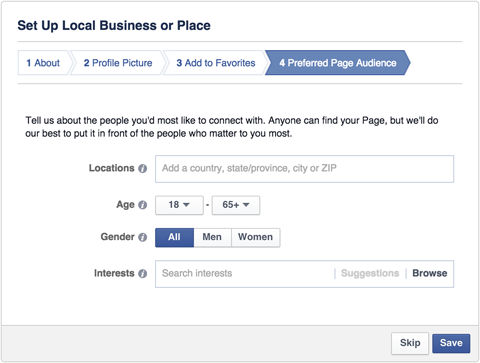Browse interests list

tap(430, 273)
